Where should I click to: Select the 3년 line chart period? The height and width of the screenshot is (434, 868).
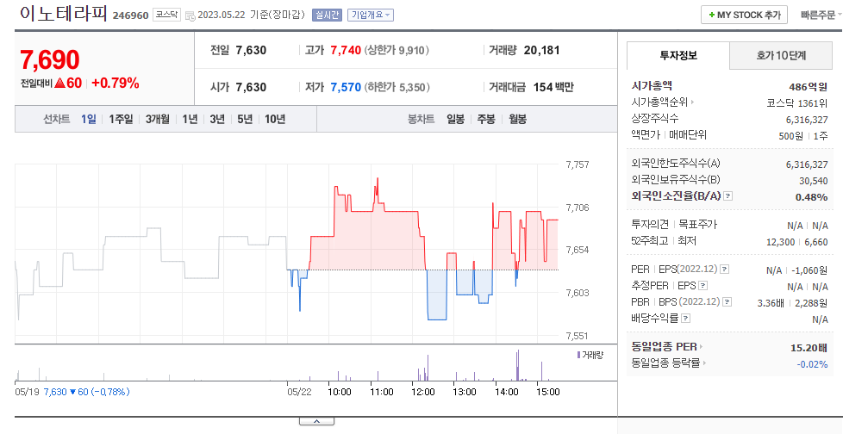(217, 119)
